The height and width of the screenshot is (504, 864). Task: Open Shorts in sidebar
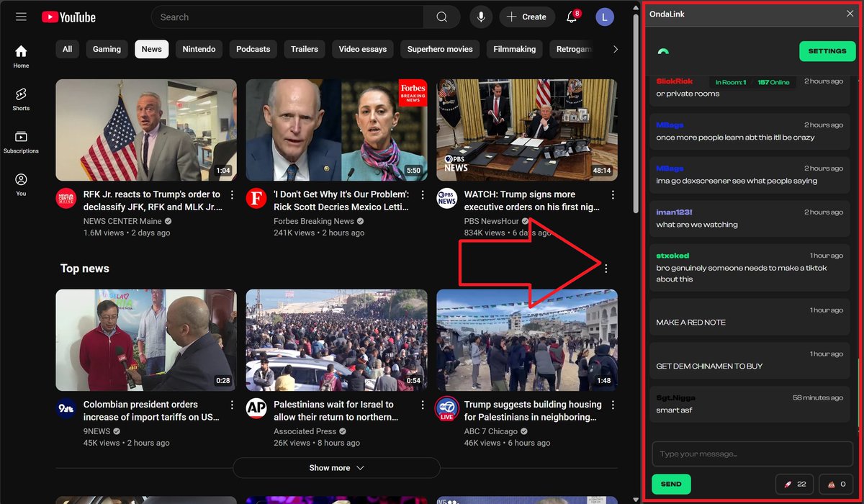tap(21, 99)
